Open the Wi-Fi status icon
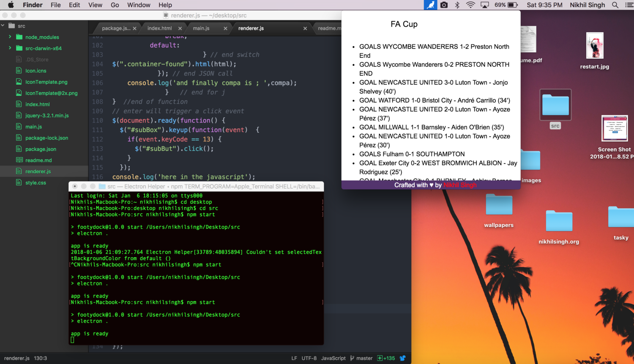This screenshot has width=634, height=364. coord(470,5)
